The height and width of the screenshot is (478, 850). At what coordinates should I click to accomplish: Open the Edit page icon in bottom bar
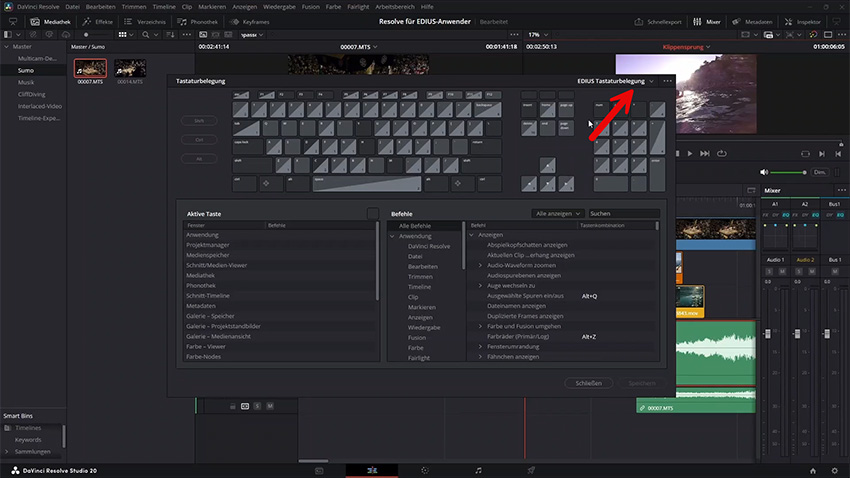coord(372,470)
